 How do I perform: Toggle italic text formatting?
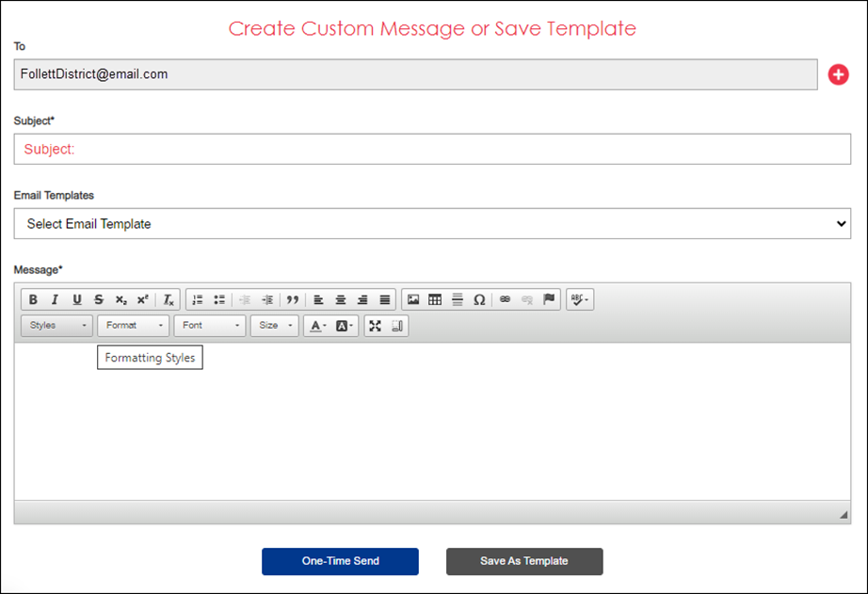pos(55,300)
